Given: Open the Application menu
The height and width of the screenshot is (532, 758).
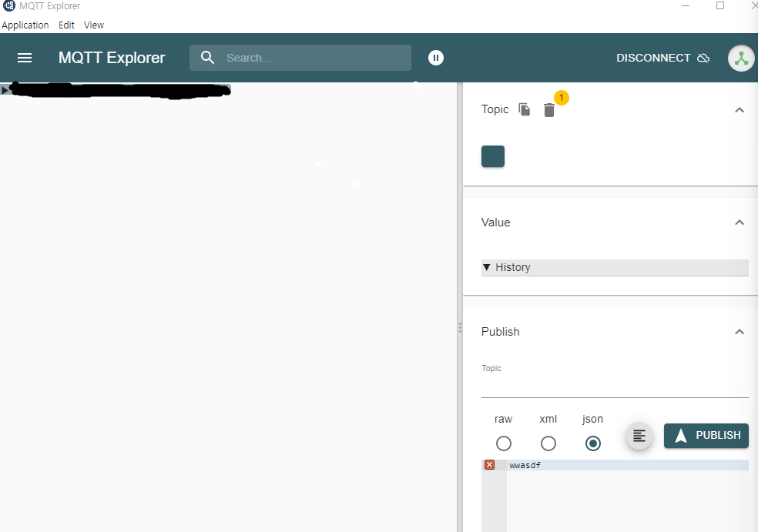Looking at the screenshot, I should [x=25, y=25].
